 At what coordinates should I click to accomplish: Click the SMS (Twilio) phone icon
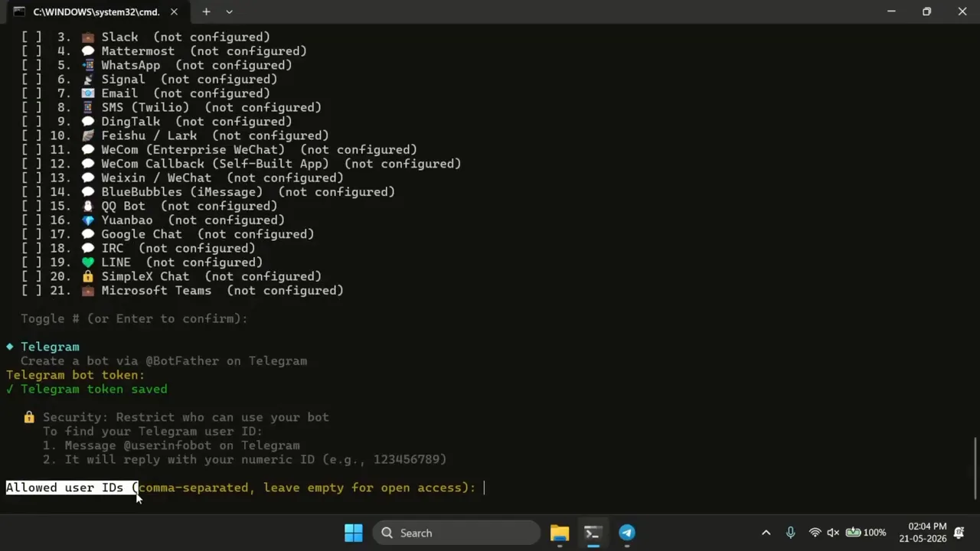click(88, 107)
